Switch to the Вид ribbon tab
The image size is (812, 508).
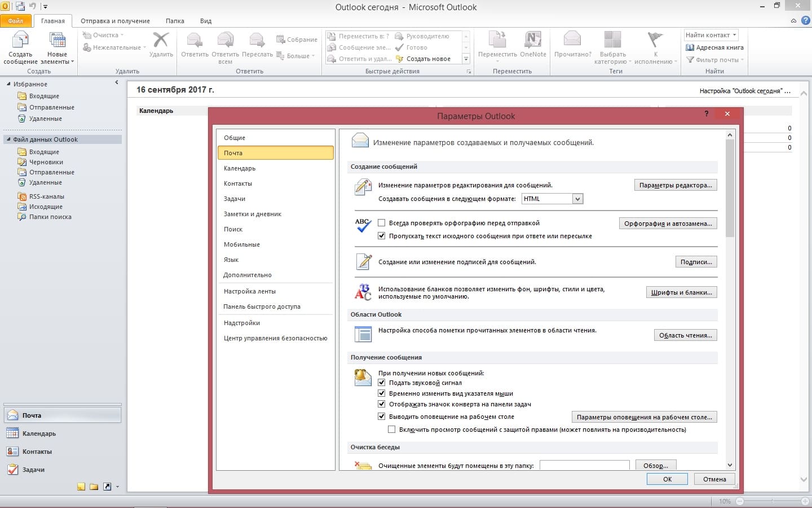pyautogui.click(x=206, y=21)
